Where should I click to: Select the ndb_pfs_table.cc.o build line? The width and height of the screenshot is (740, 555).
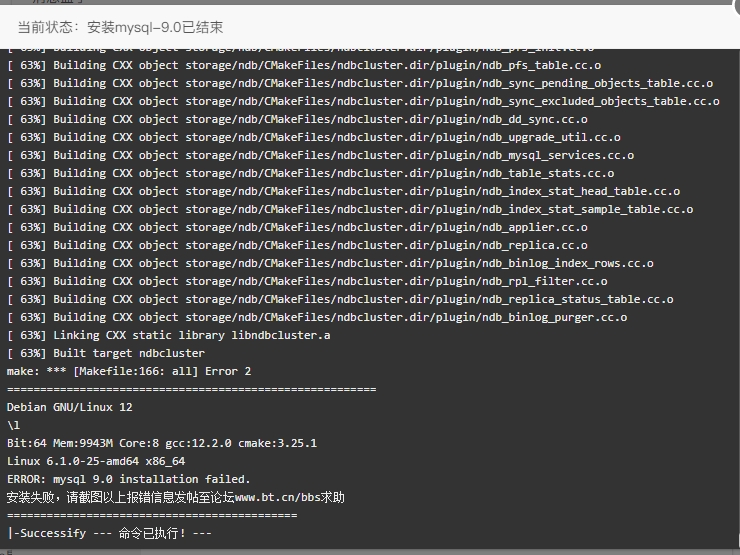304,65
